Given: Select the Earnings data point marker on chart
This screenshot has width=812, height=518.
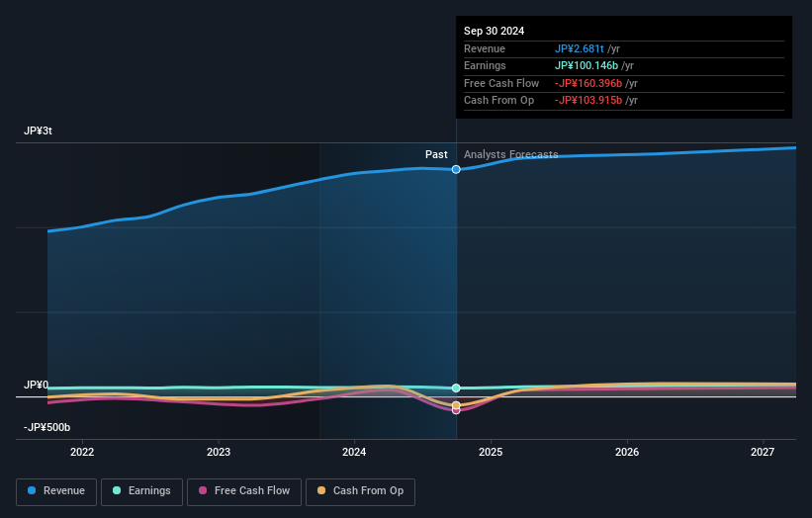Looking at the screenshot, I should tap(456, 388).
